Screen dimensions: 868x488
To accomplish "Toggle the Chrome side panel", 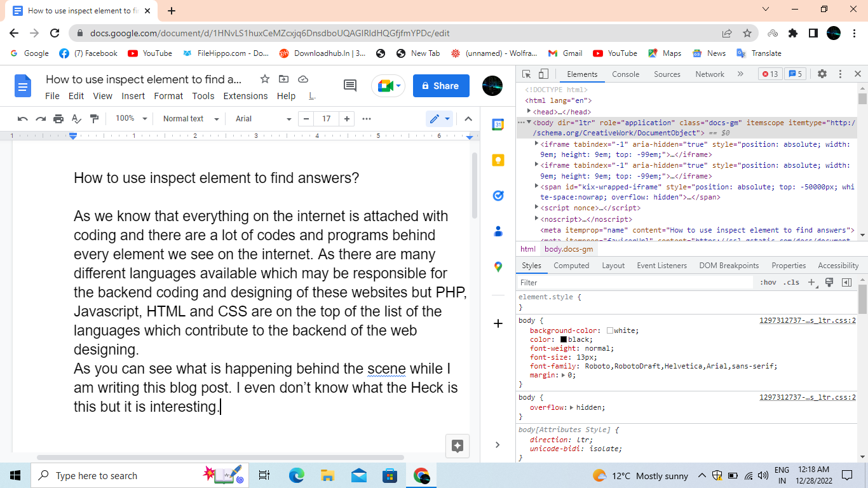I will (813, 33).
